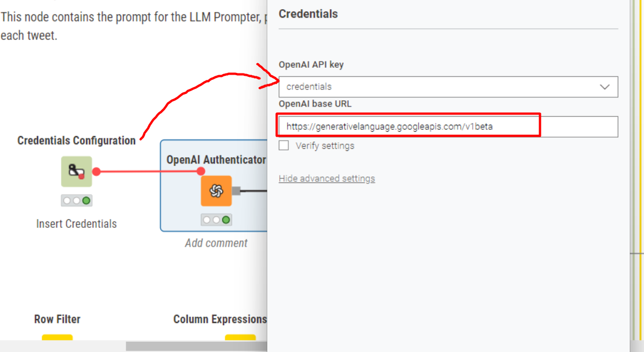Click Hide advanced settings link

pyautogui.click(x=327, y=178)
